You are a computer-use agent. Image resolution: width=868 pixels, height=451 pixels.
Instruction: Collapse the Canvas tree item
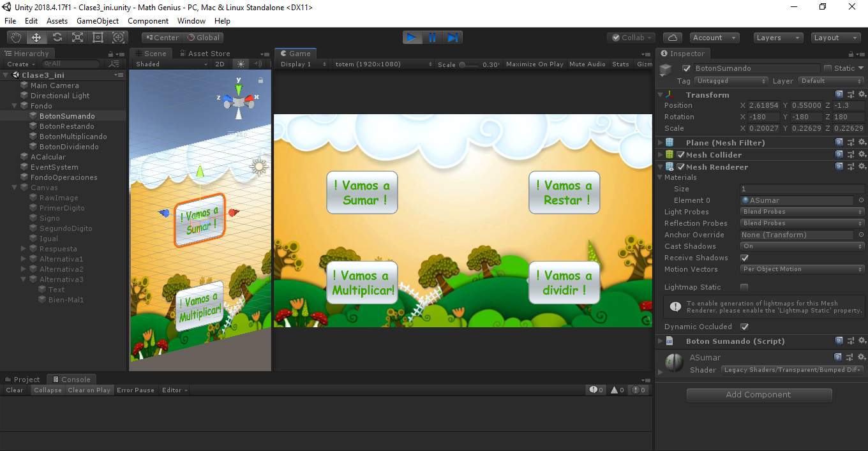(15, 188)
